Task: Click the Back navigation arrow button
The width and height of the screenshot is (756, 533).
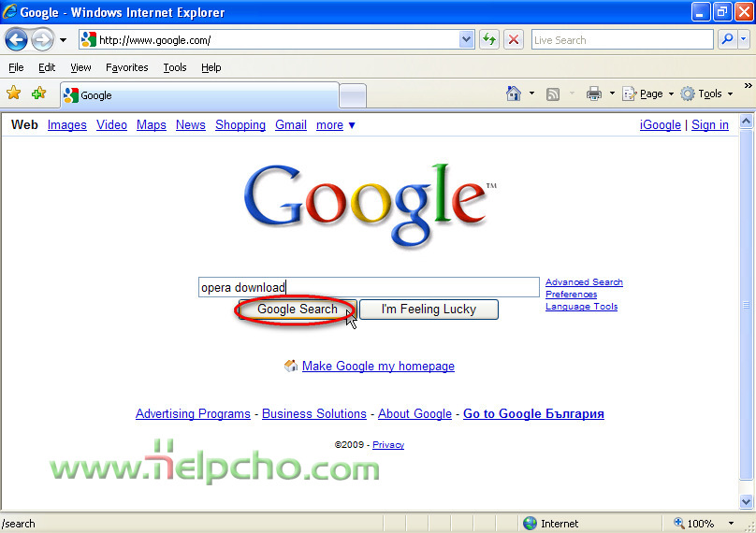Action: pos(16,40)
